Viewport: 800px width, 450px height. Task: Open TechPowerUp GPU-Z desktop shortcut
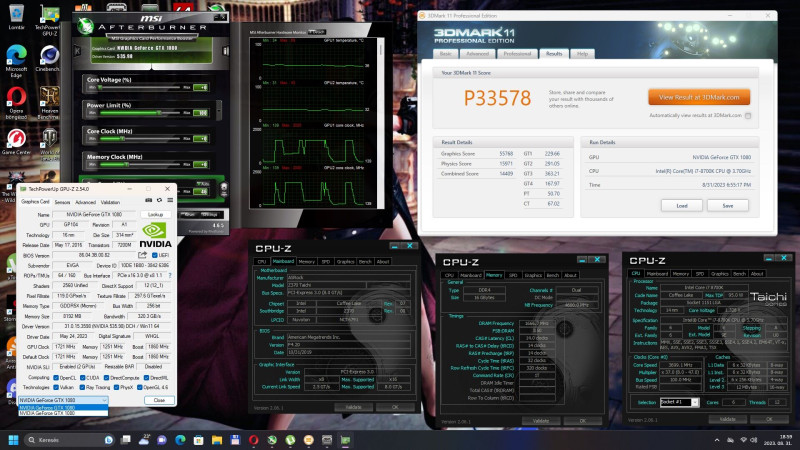coord(49,20)
